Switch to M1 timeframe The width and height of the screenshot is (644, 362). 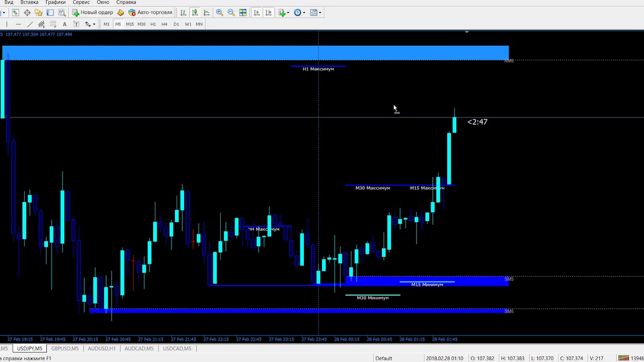coord(107,24)
